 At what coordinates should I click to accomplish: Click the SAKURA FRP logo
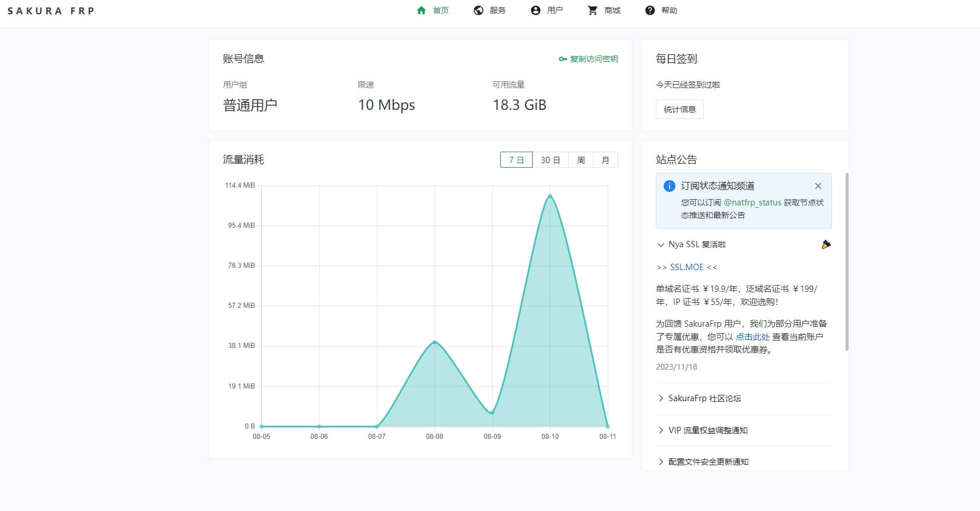pyautogui.click(x=51, y=11)
